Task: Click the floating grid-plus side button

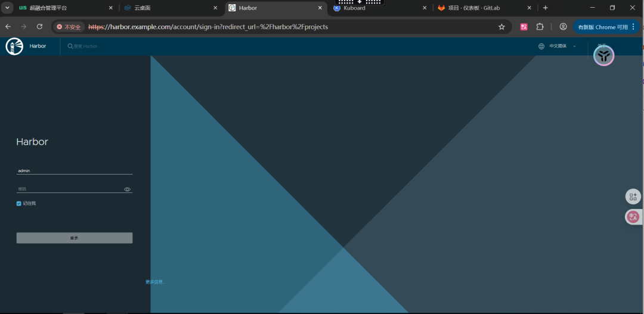Action: (x=633, y=197)
